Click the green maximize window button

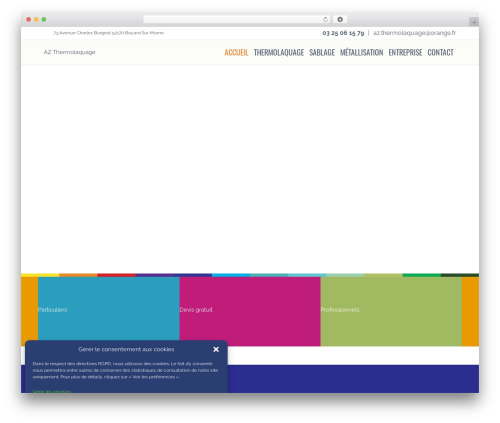[x=44, y=19]
